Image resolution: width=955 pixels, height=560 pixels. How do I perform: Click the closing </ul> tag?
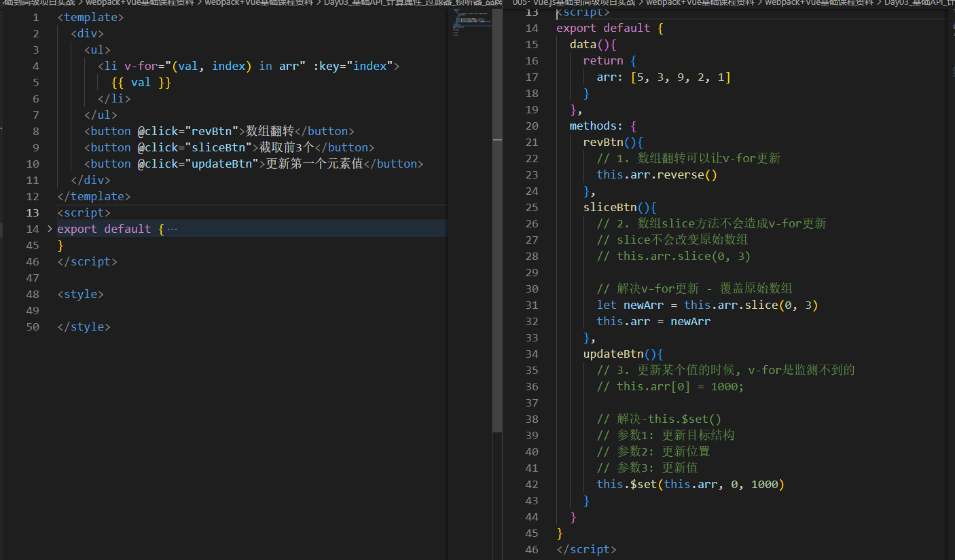click(x=101, y=115)
